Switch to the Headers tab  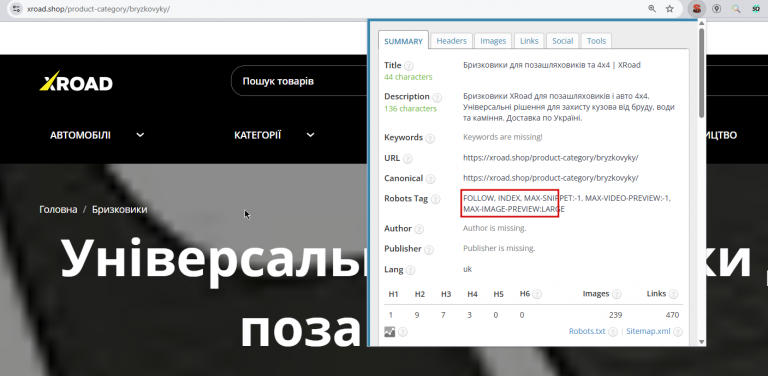coord(452,41)
